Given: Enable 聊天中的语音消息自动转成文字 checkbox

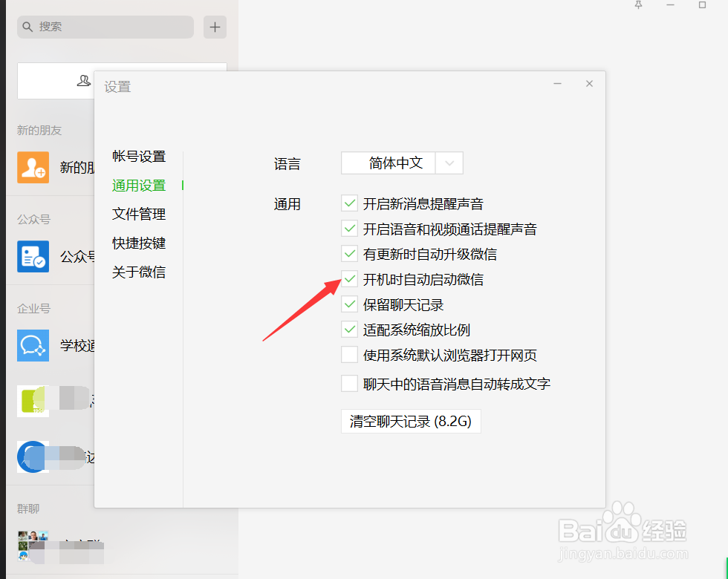Looking at the screenshot, I should click(350, 384).
